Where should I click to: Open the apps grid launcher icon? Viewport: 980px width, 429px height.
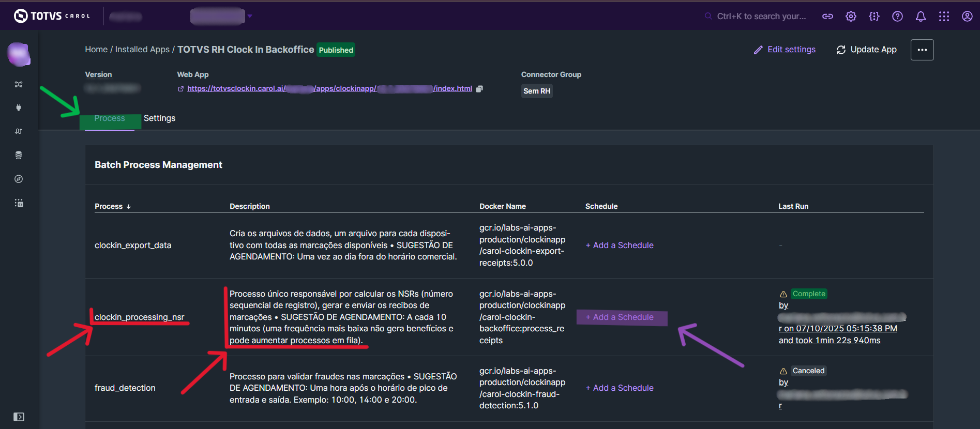[x=944, y=16]
